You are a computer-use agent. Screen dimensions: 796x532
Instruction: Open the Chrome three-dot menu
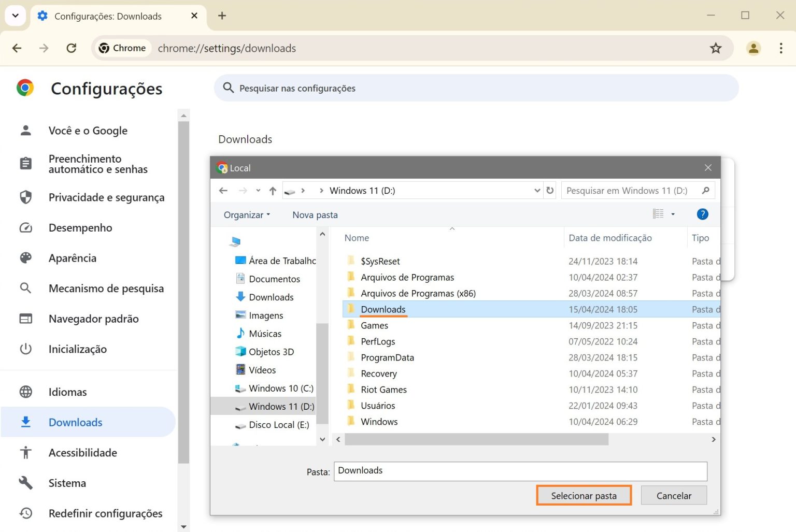click(x=781, y=48)
